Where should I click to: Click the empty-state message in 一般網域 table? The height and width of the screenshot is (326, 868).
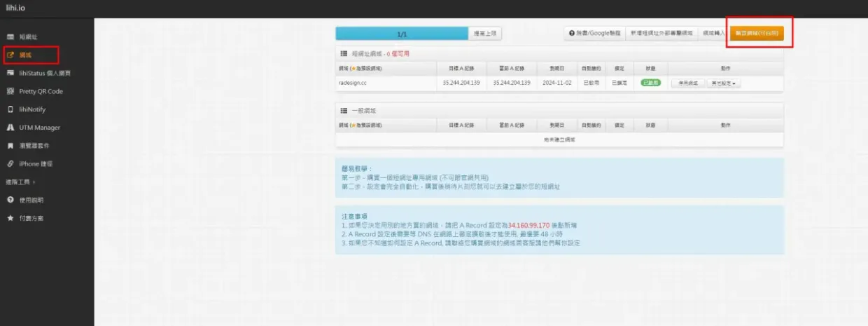tap(559, 140)
